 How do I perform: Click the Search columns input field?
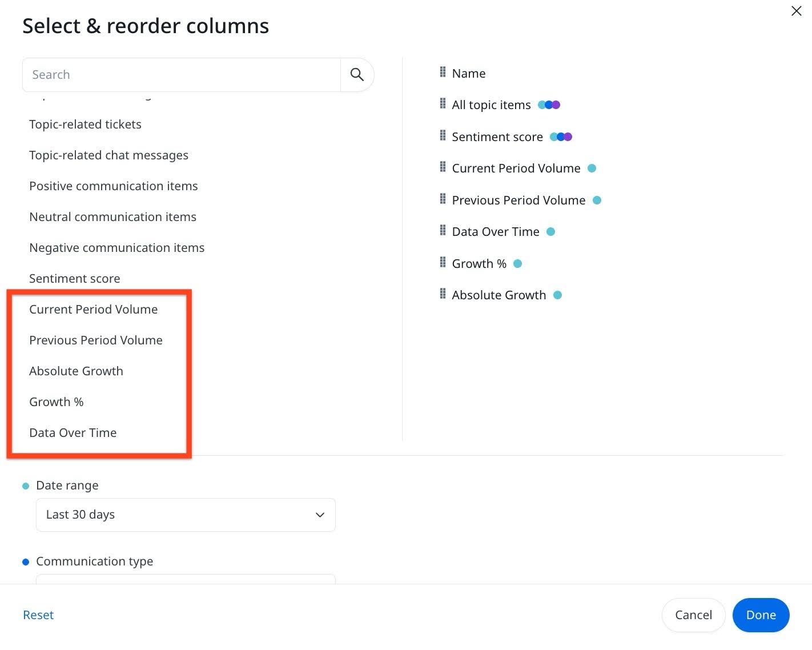[182, 75]
